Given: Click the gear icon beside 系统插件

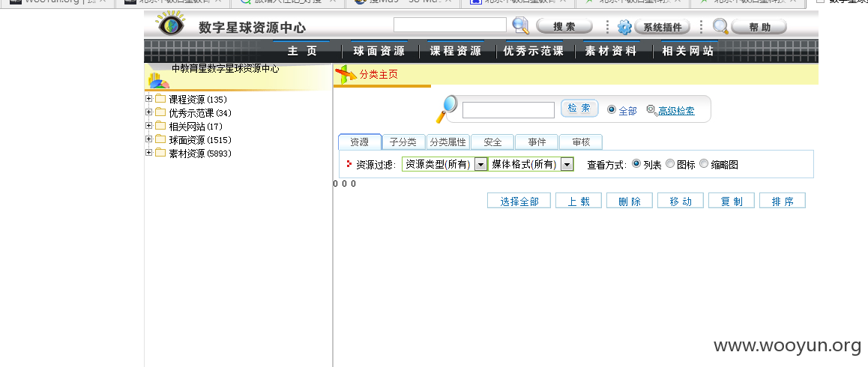Looking at the screenshot, I should [624, 26].
